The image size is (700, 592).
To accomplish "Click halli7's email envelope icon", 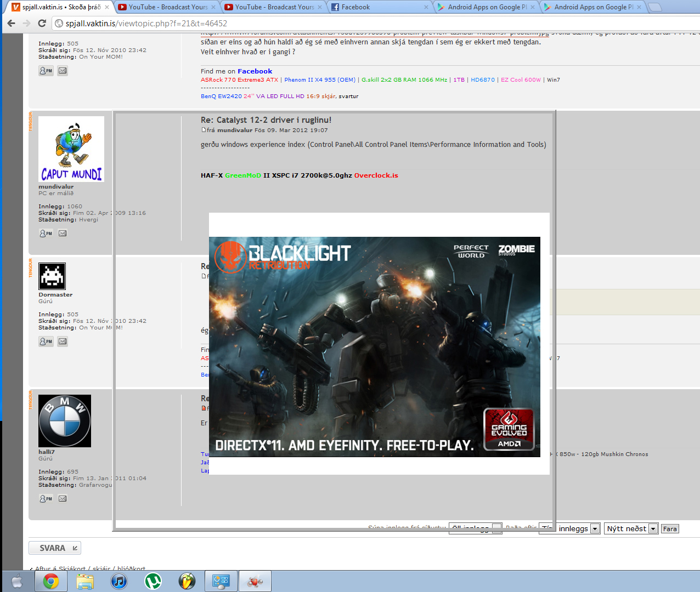I will coord(63,499).
